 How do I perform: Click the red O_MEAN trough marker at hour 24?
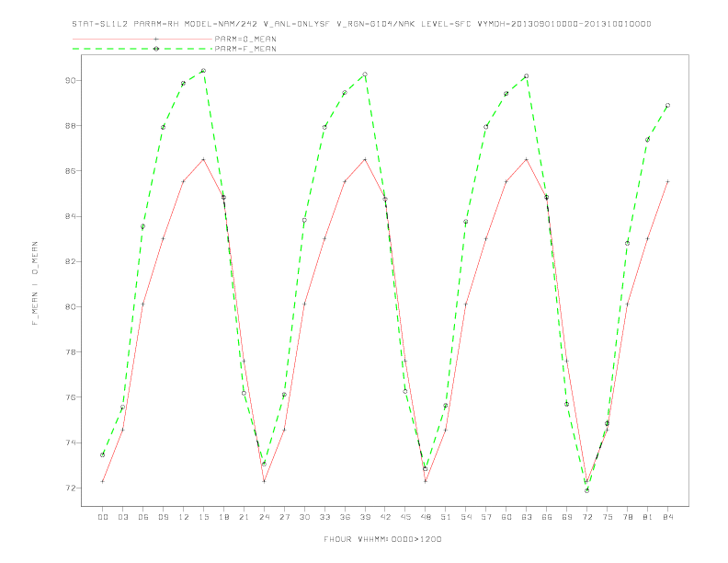click(264, 481)
